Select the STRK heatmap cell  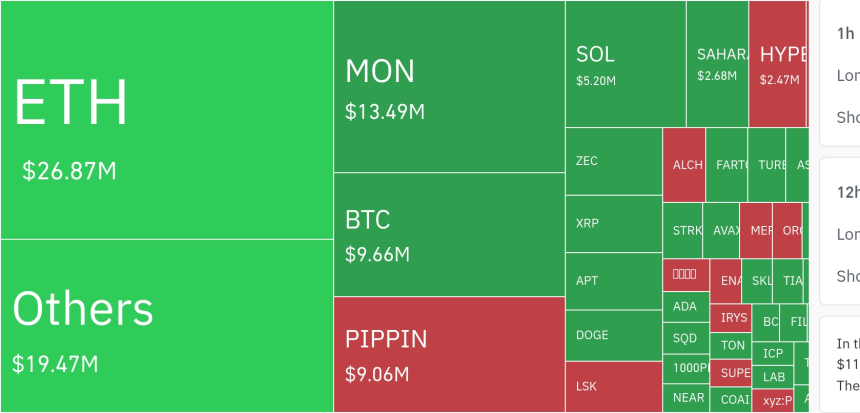coord(683,230)
